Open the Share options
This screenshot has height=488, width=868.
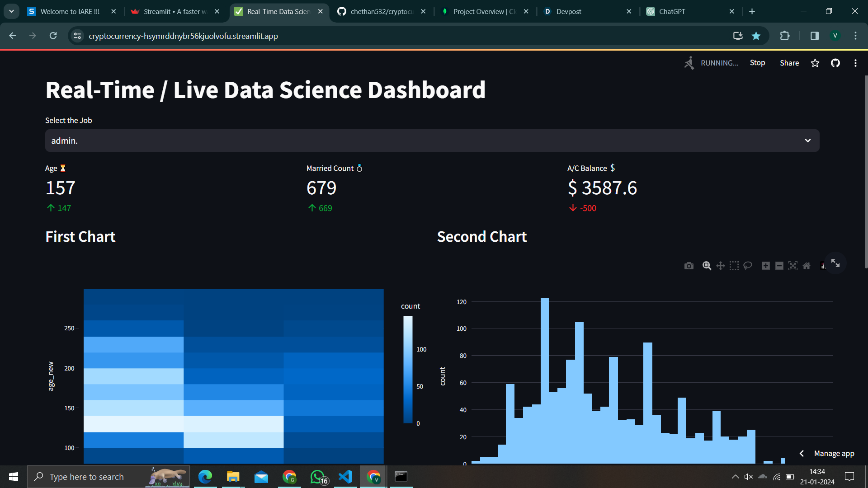(789, 63)
